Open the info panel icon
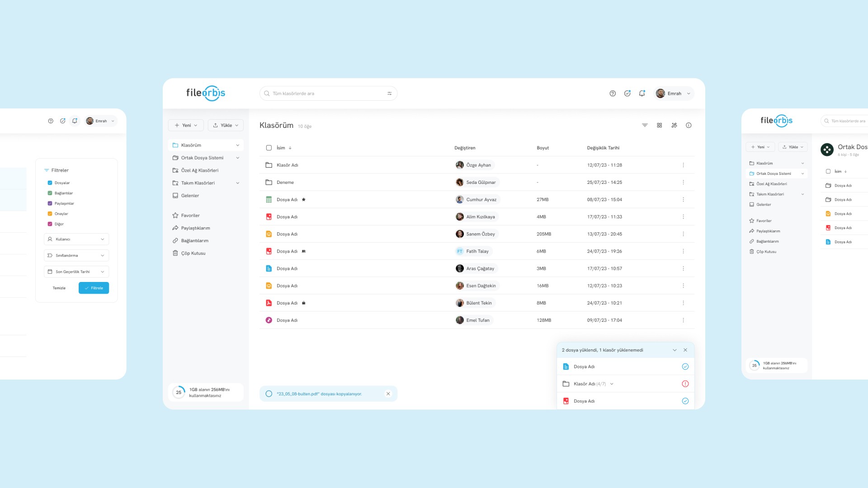Screen dimensions: 868x488 click(x=689, y=125)
